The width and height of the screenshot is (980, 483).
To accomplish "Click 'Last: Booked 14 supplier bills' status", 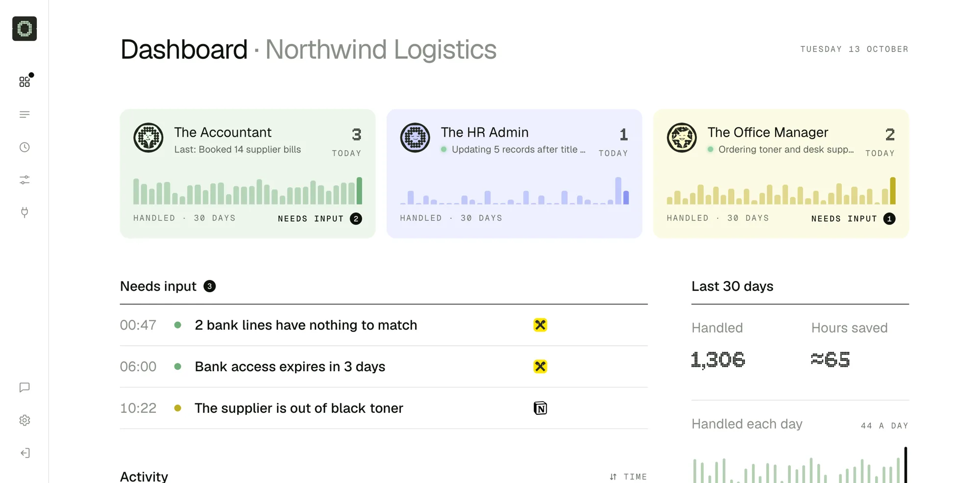I will 238,150.
